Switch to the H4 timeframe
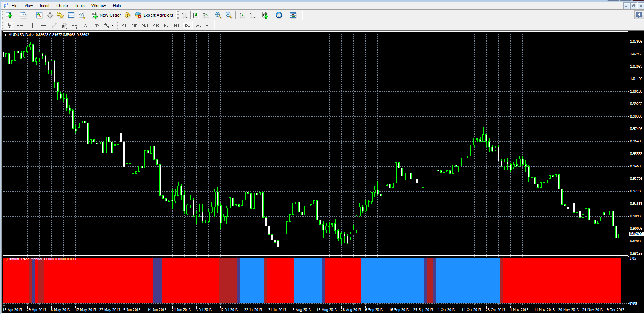The image size is (644, 314). [176, 25]
